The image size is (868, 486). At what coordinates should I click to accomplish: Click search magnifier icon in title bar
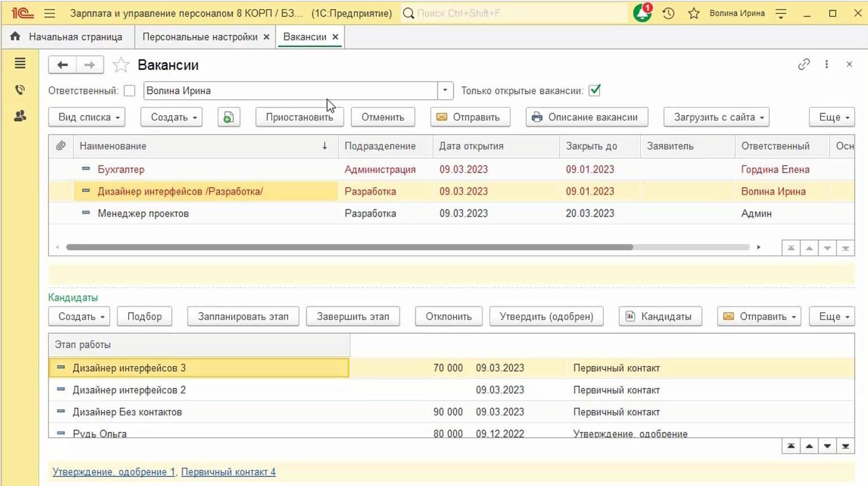point(408,13)
